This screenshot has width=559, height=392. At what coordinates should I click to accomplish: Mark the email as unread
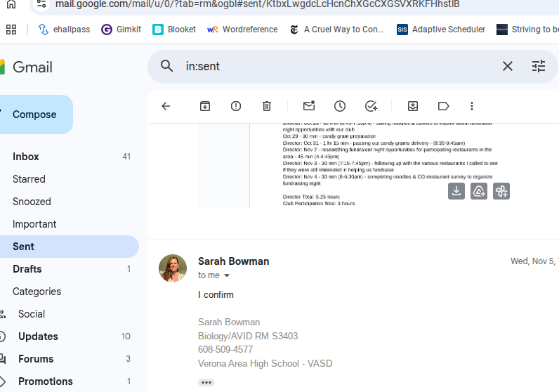(x=309, y=106)
